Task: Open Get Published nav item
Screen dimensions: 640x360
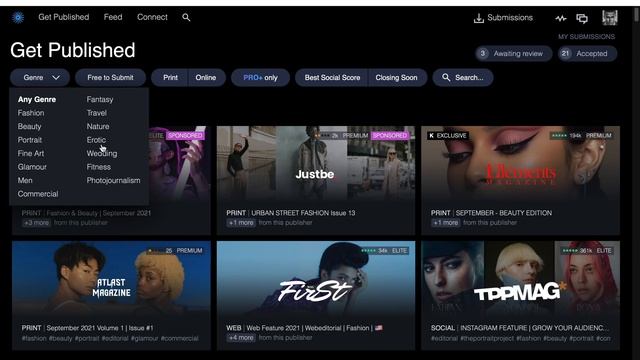Action: (x=64, y=17)
